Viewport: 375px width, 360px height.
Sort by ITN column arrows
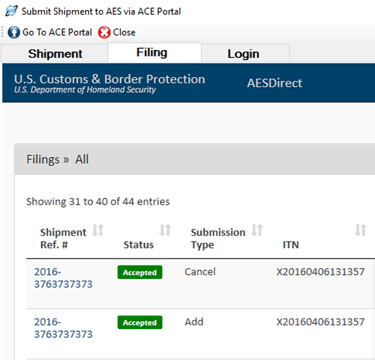(x=361, y=230)
